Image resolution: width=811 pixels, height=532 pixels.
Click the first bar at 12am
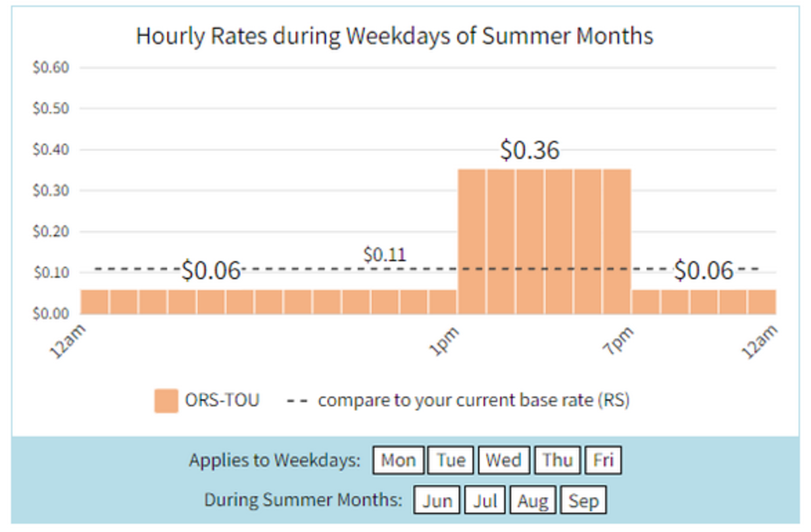pos(94,302)
